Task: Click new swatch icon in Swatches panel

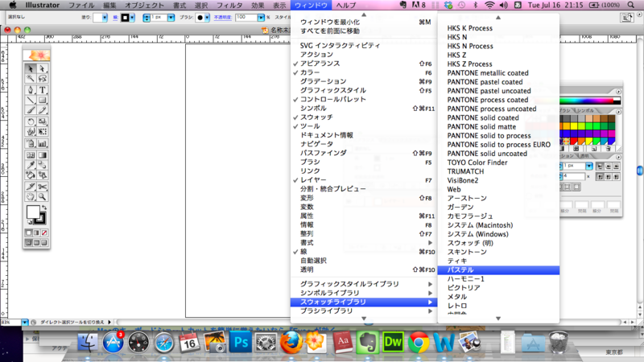Action: coord(594,148)
